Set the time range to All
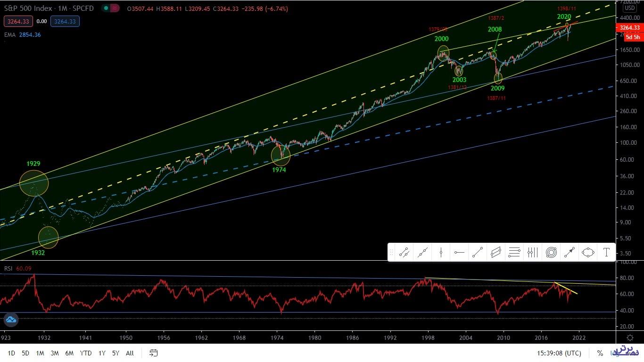The height and width of the screenshot is (362, 644). (130, 353)
